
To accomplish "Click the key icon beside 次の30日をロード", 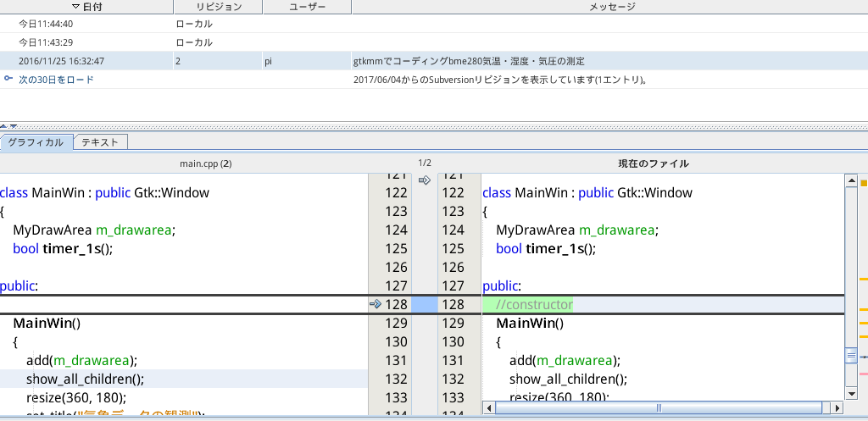I will pyautogui.click(x=8, y=79).
